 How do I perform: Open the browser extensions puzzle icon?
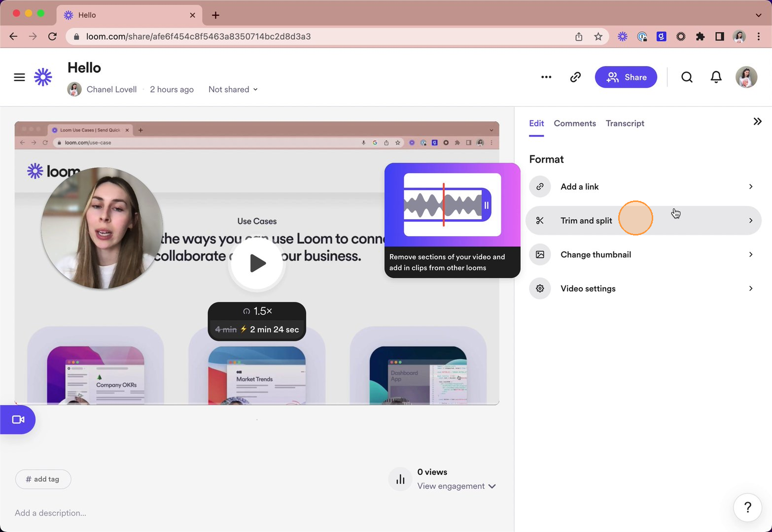pyautogui.click(x=700, y=36)
